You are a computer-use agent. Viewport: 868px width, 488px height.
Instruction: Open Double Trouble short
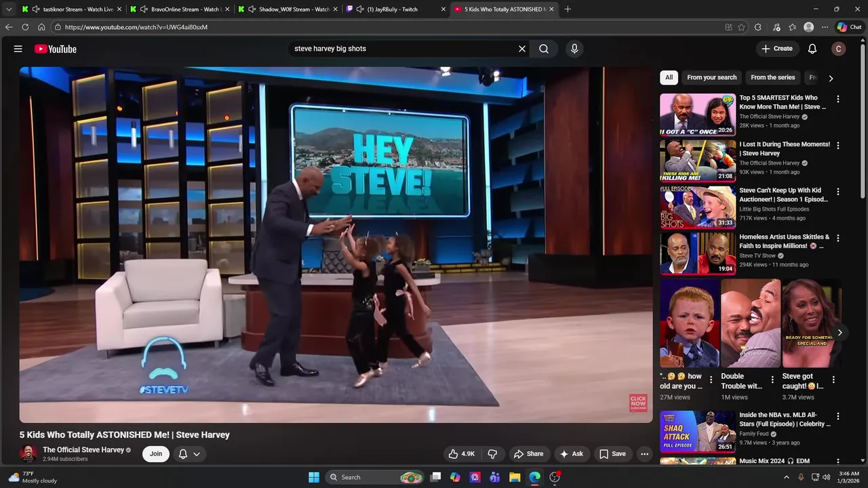point(750,323)
